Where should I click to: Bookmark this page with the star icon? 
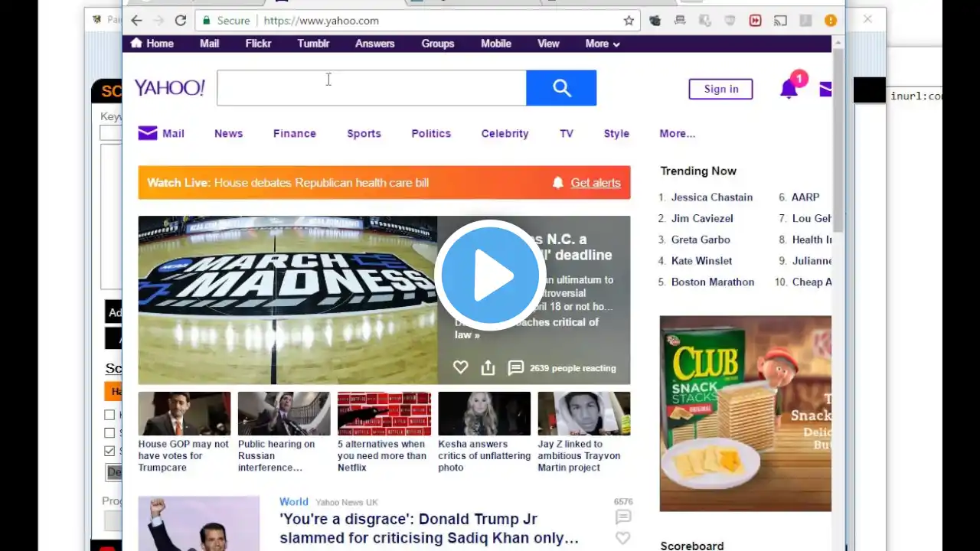(629, 21)
